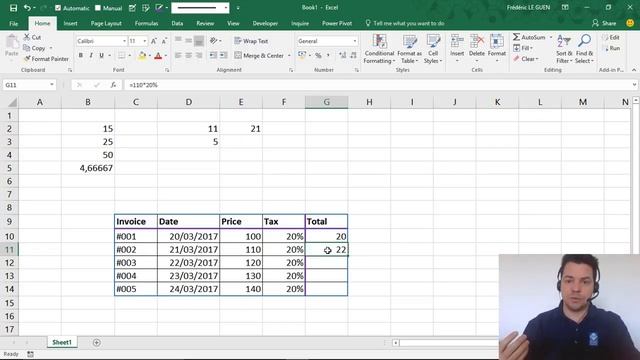Click the Orientation angled text icon
This screenshot has height=360, width=640.
213,40
